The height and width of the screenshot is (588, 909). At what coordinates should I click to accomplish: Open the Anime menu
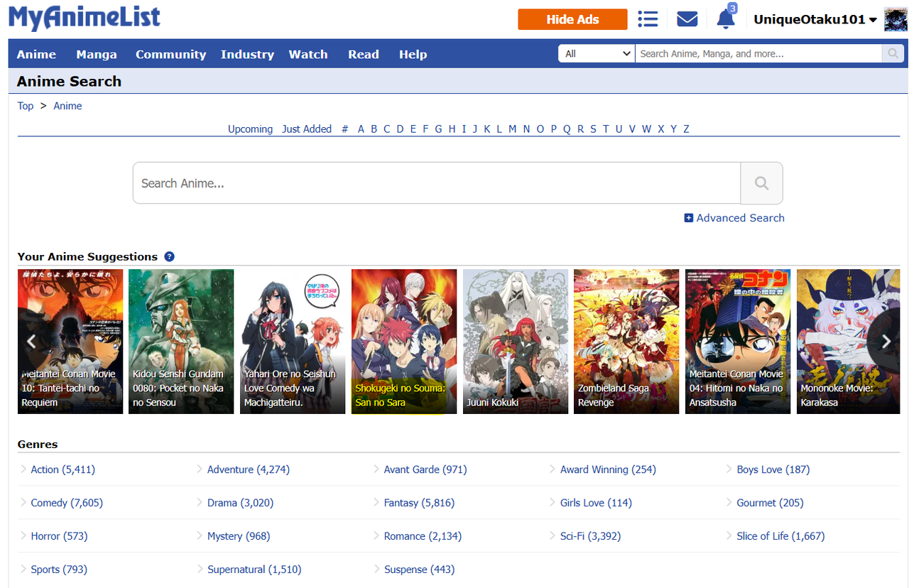click(36, 54)
